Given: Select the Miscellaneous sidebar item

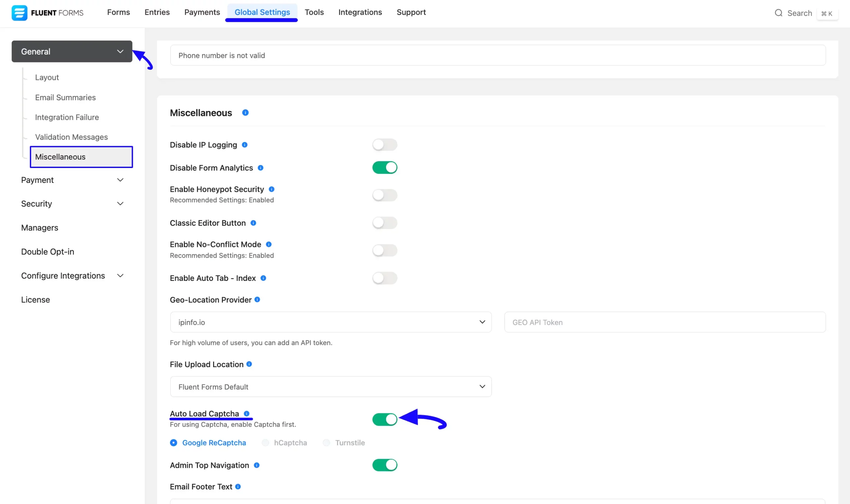Looking at the screenshot, I should (x=81, y=157).
